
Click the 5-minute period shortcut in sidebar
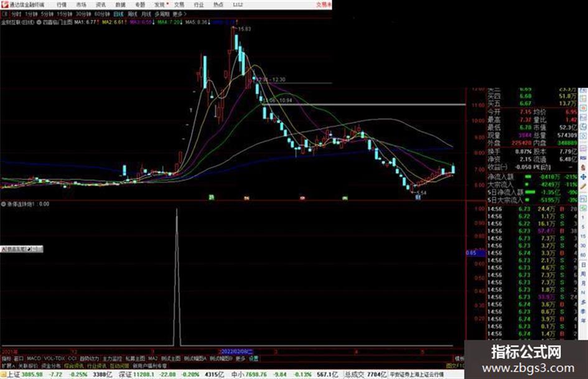tap(583, 227)
